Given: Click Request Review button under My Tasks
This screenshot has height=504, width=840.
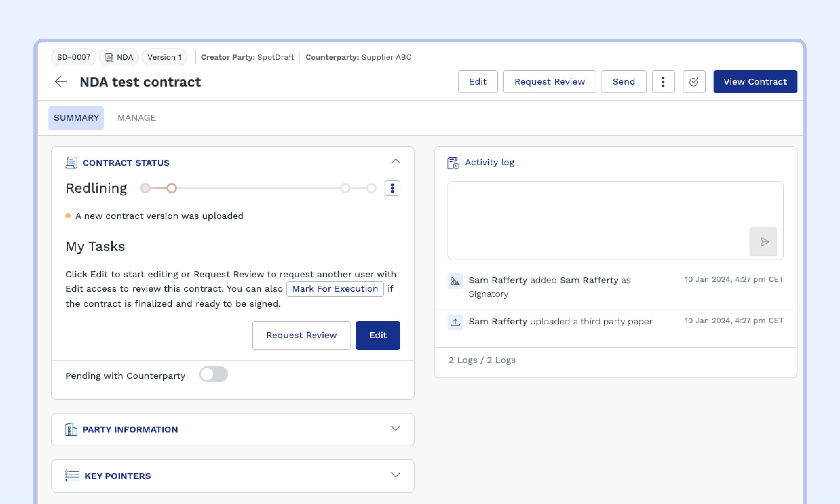Looking at the screenshot, I should 301,335.
